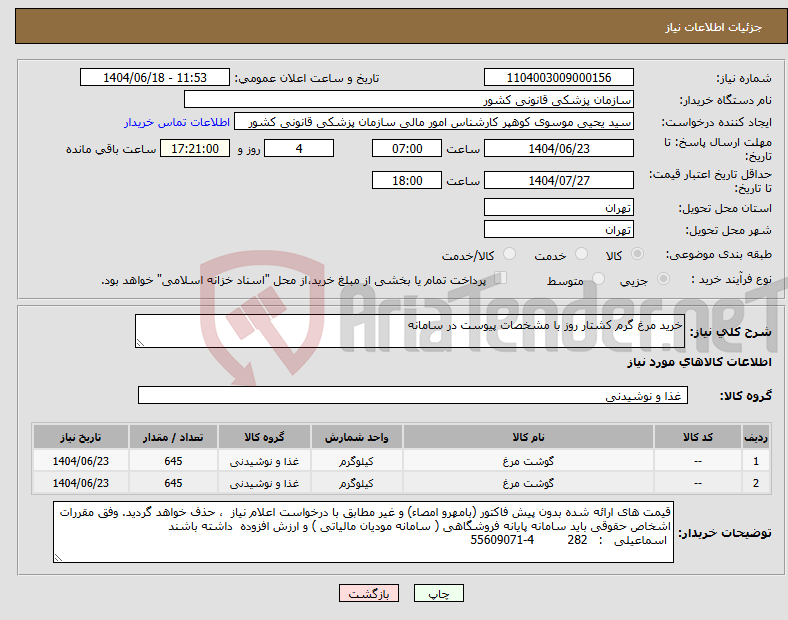Click the row number 2 cell
Screen dimensions: 788x620
(756, 483)
